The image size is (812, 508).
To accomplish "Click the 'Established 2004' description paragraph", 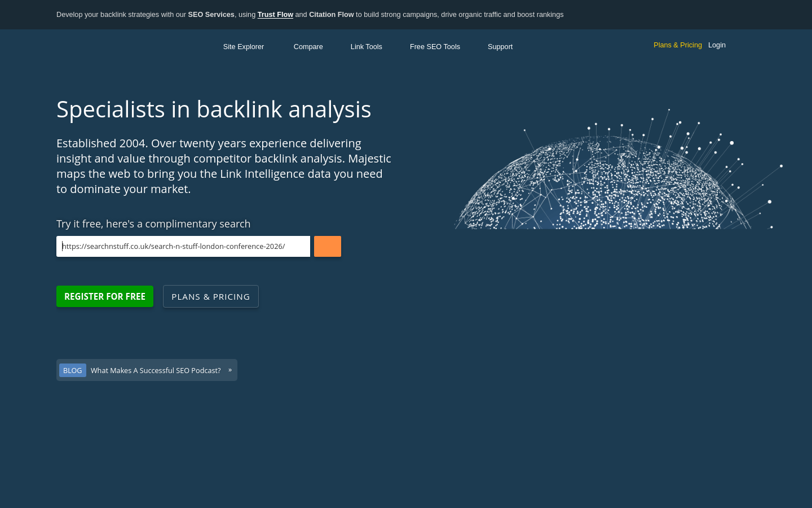I will point(224,166).
